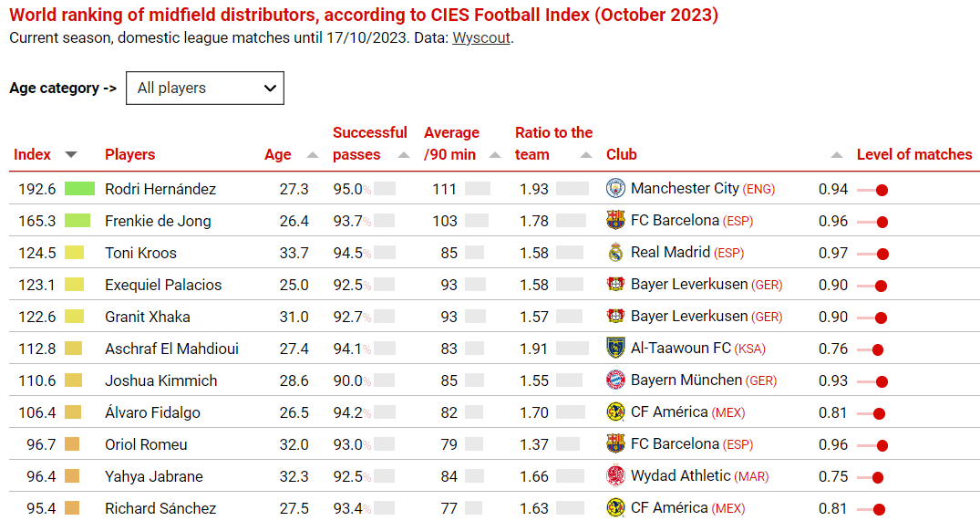Sort table by Level of matches header

click(x=913, y=155)
